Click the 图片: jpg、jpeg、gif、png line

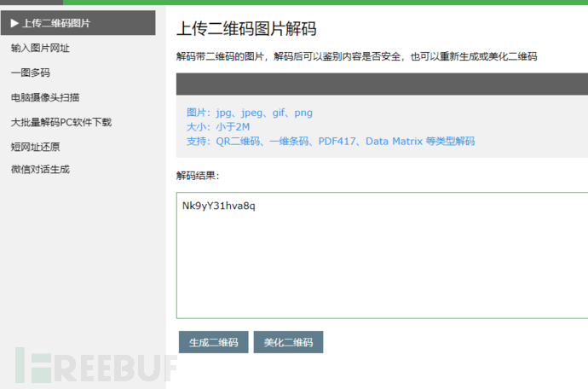click(x=250, y=113)
